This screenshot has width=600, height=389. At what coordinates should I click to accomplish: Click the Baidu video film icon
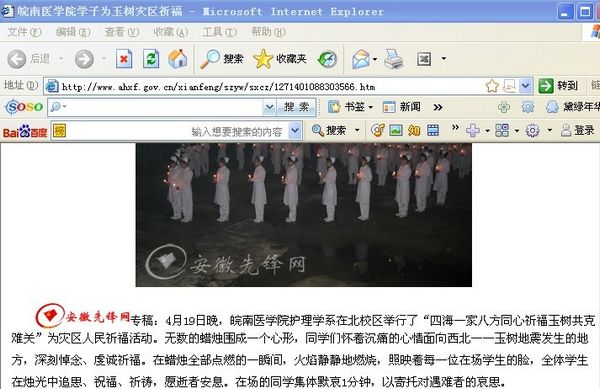[x=433, y=130]
